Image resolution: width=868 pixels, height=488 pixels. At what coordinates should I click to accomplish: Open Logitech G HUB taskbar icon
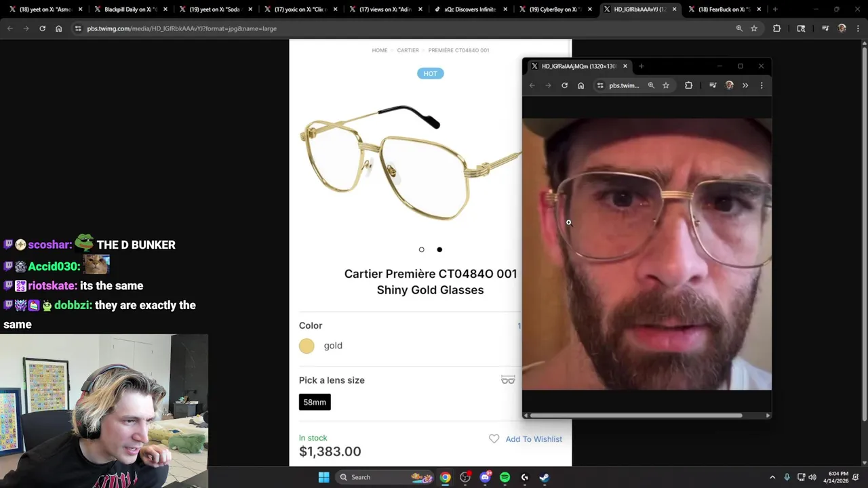coord(524,477)
